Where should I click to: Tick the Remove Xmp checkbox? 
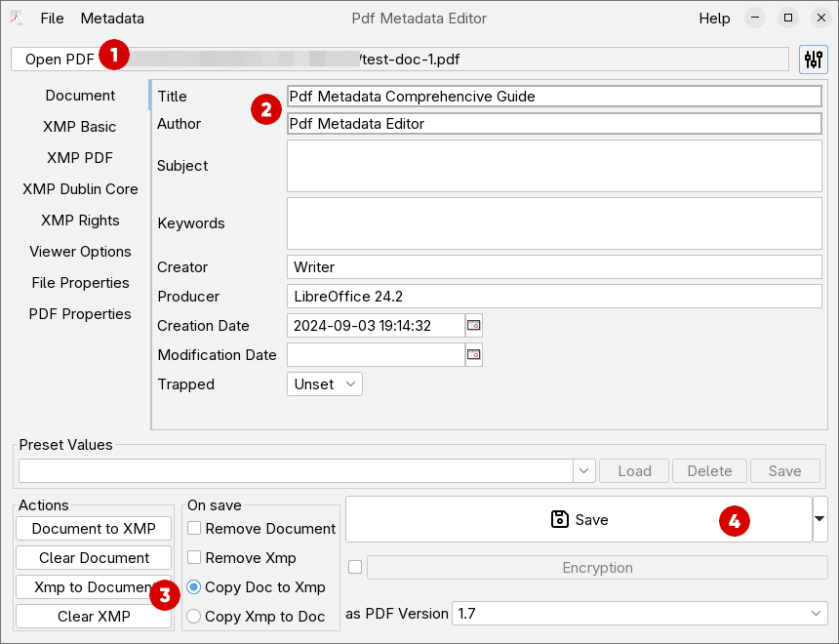coord(195,558)
